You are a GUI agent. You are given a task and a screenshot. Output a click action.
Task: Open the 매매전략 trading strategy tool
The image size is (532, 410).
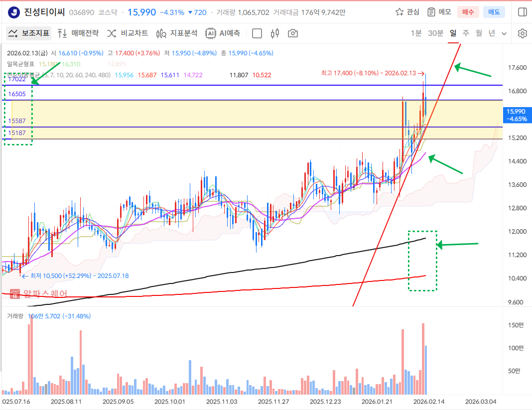tap(78, 33)
